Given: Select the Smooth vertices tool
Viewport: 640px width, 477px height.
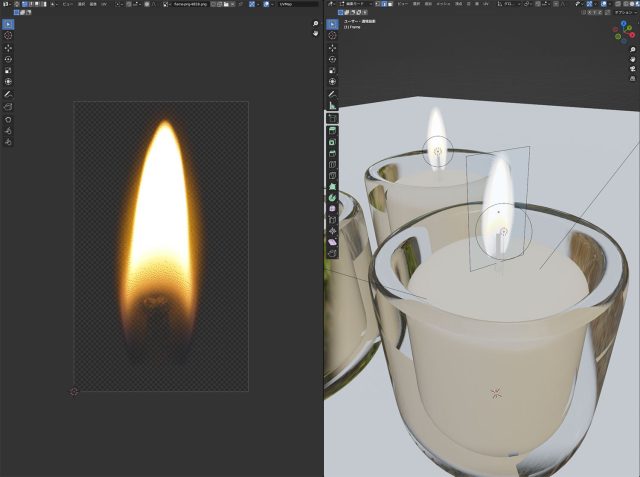Looking at the screenshot, I should pyautogui.click(x=332, y=209).
